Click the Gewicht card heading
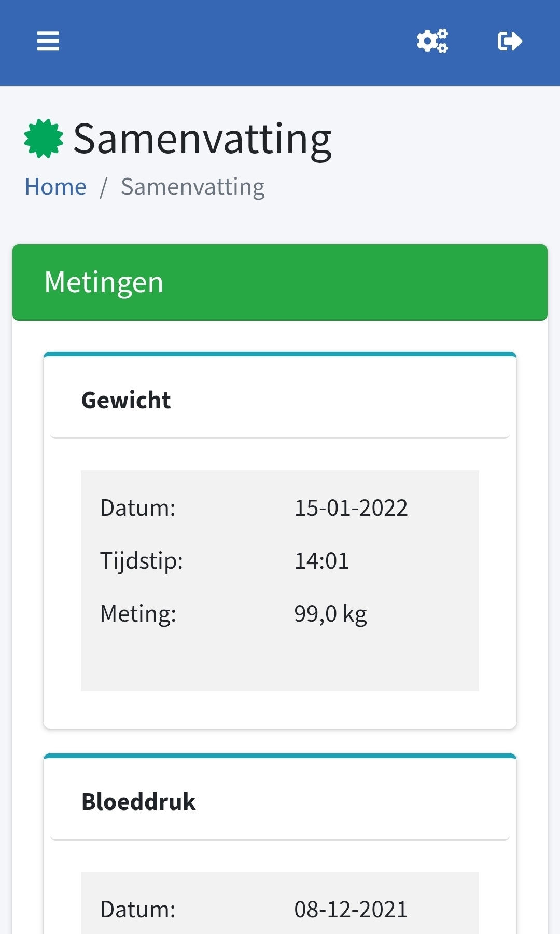Image resolution: width=560 pixels, height=934 pixels. (126, 400)
